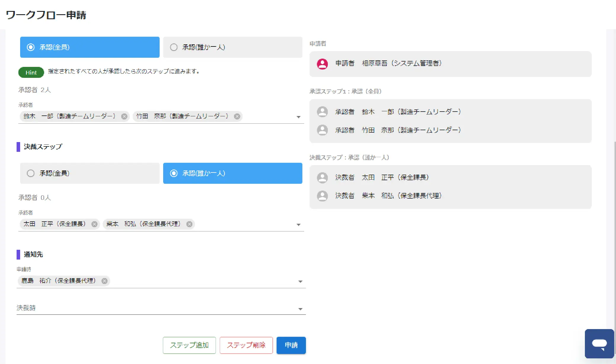Remove 柴本 和弘 chip from decision approvers

[x=189, y=224]
